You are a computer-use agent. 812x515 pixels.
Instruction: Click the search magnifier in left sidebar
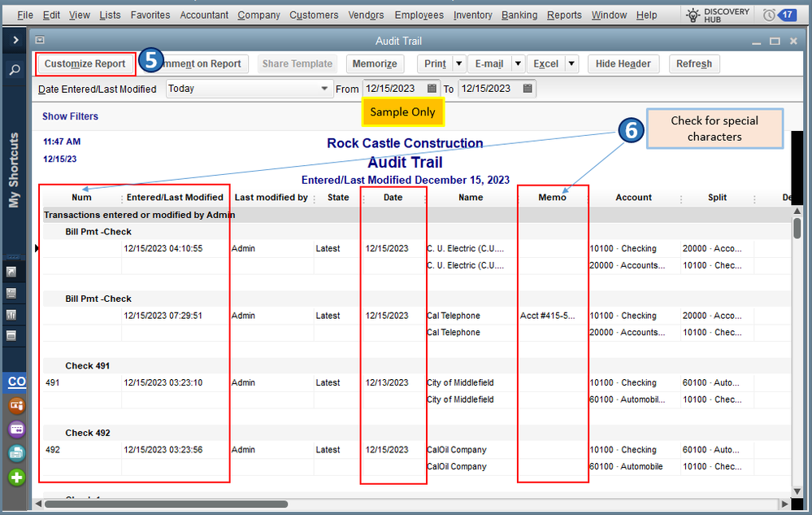pyautogui.click(x=15, y=71)
